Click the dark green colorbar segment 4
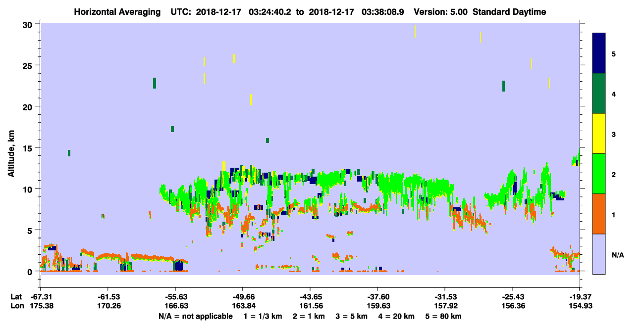 coord(599,94)
